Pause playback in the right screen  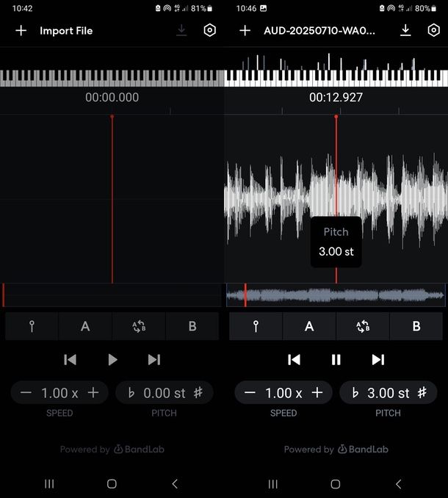tap(336, 360)
